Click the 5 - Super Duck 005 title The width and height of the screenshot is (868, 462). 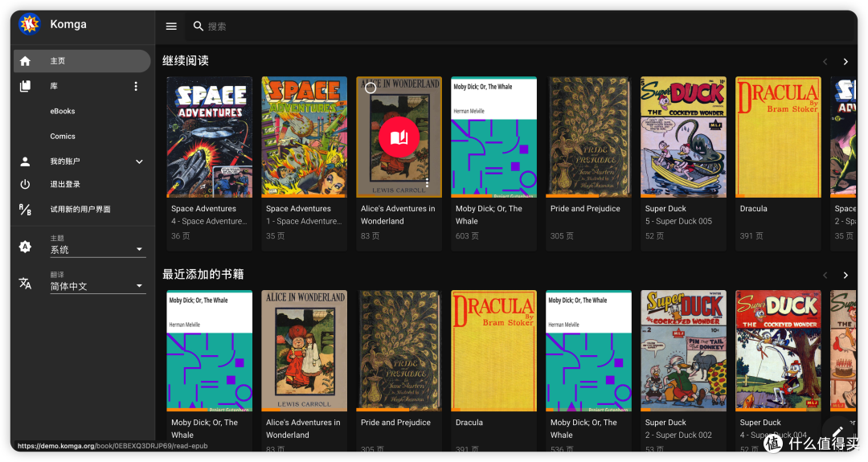(678, 221)
